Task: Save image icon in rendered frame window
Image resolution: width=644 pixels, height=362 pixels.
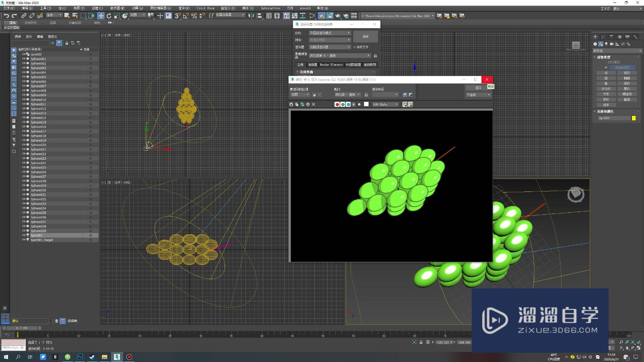Action: [x=291, y=104]
